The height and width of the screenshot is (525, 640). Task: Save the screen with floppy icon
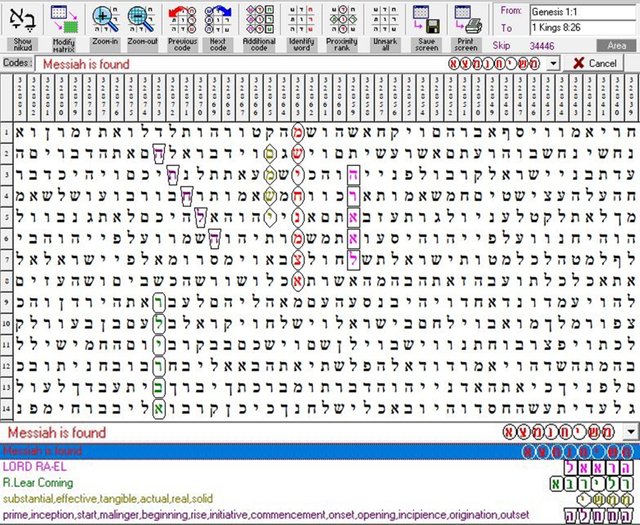[427, 20]
